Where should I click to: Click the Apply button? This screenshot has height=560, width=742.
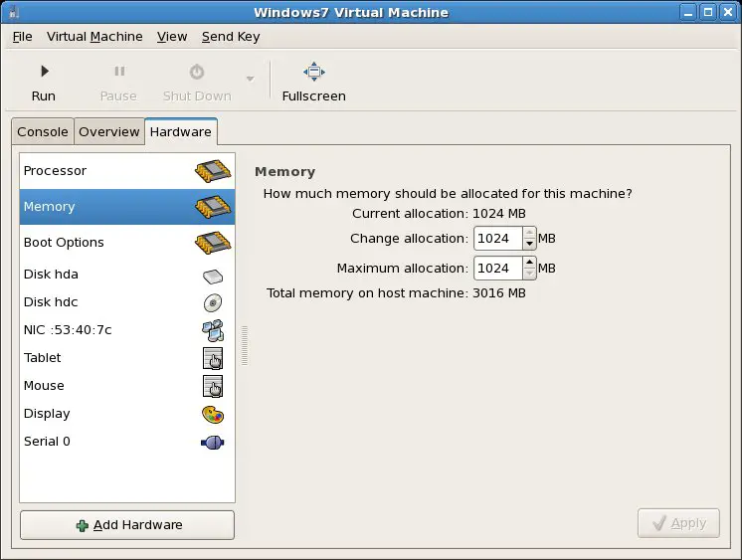point(678,523)
